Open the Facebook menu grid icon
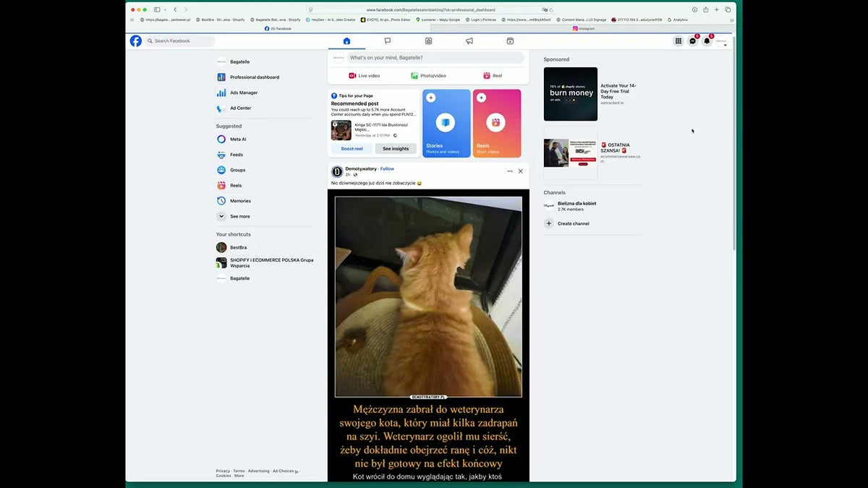The height and width of the screenshot is (488, 868). [678, 41]
